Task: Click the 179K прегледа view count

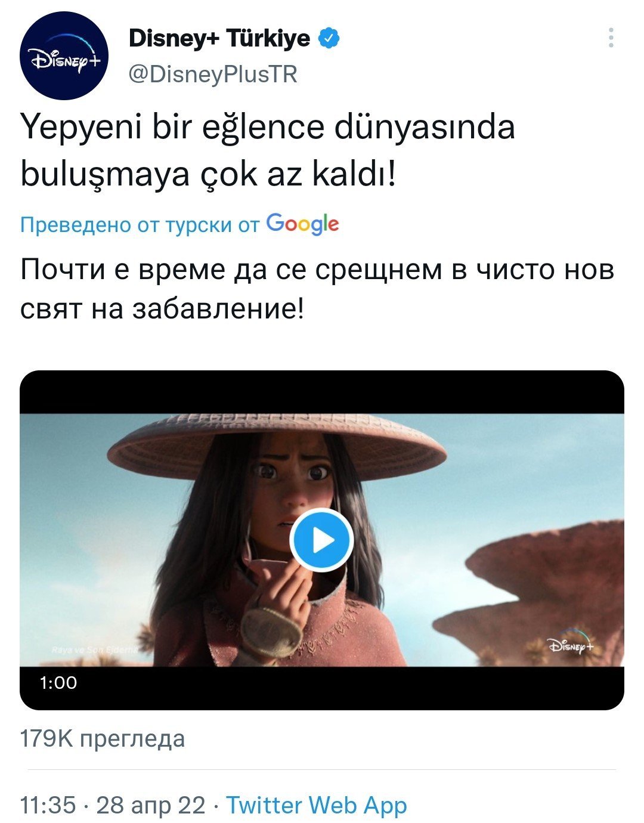Action: pos(103,739)
